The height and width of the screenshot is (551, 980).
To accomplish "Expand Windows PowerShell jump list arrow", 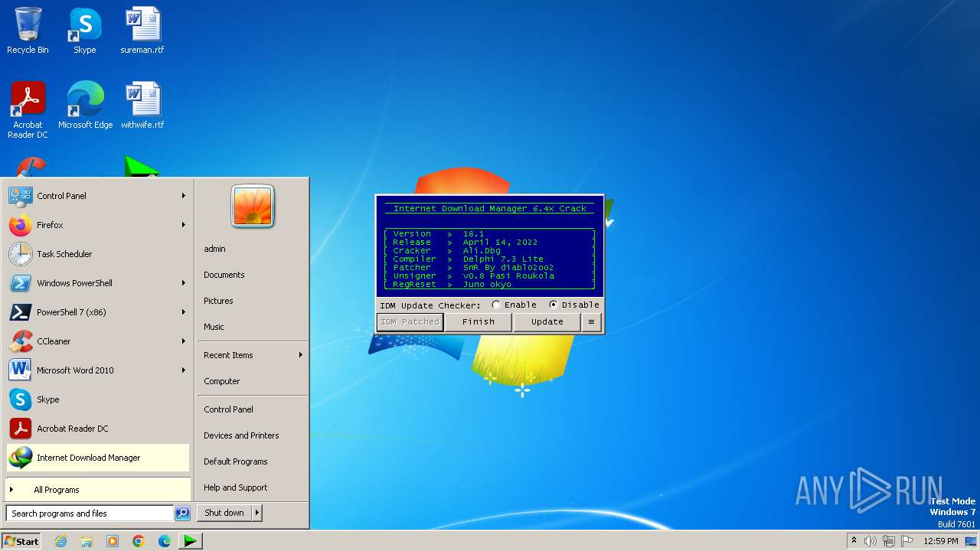I will tap(184, 283).
